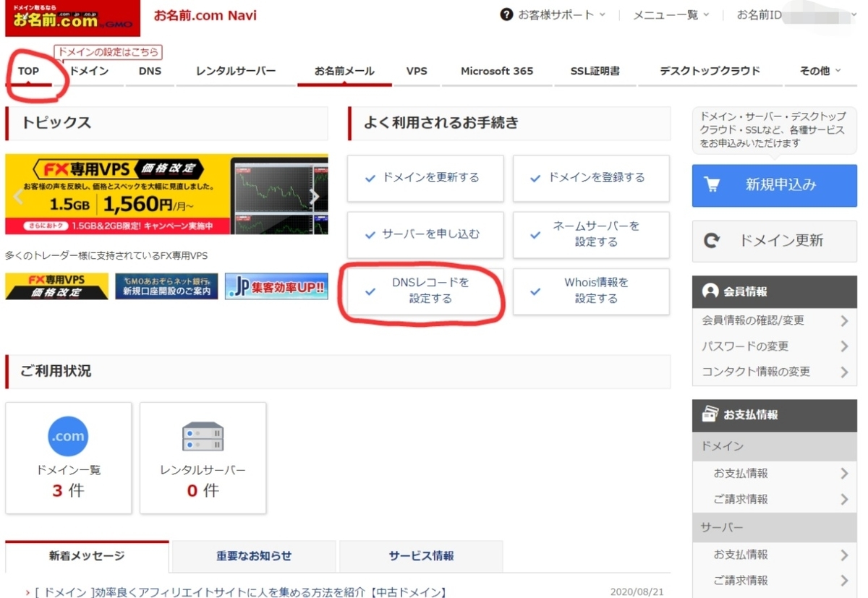
Task: Click the 会員情報 person icon
Action: coord(710,291)
